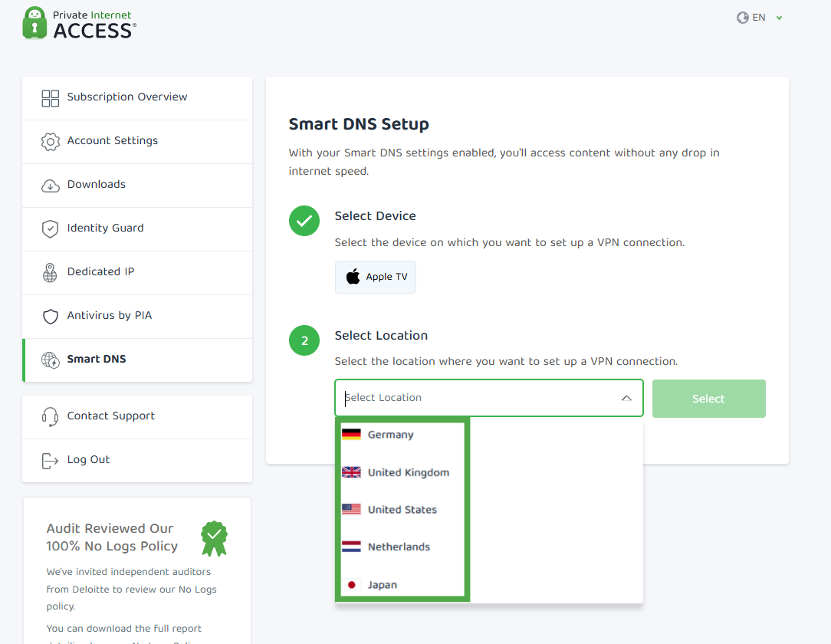This screenshot has width=831, height=644.
Task: Click the Downloads cloud icon
Action: coord(51,186)
